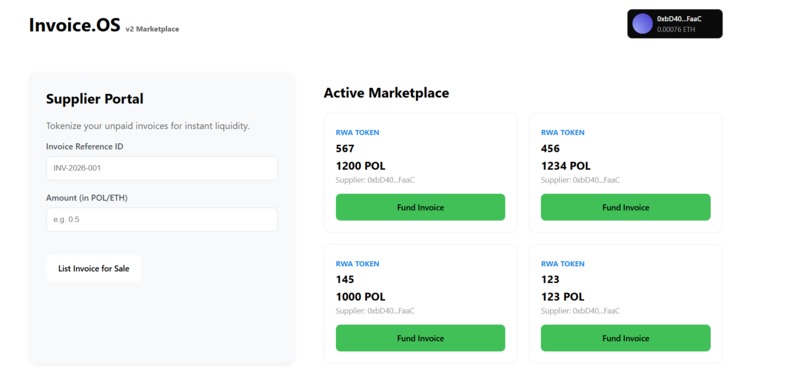This screenshot has width=806, height=369.
Task: Click the invoice ID 456 text
Action: pyautogui.click(x=550, y=149)
